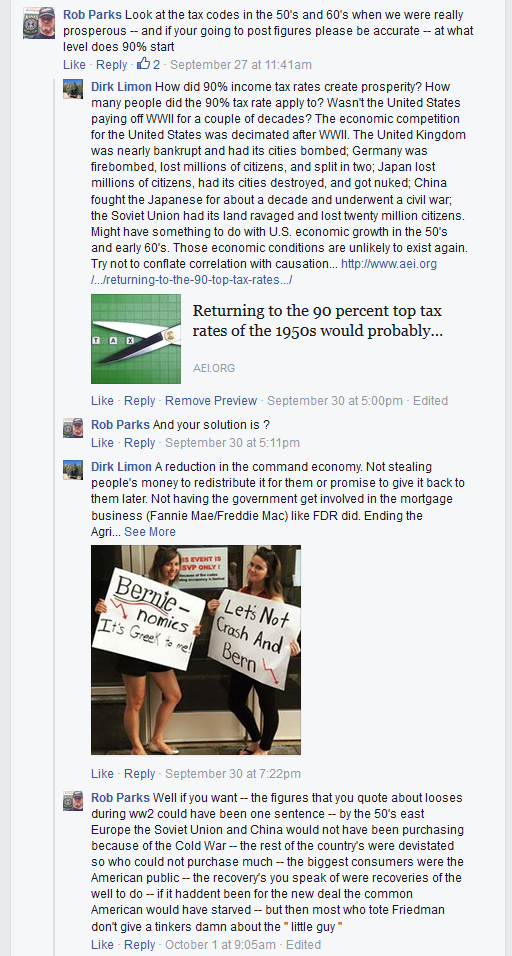The image size is (512, 956).
Task: Open the aei.org returning-to-the-90-top-tax-rates link
Action: [x=264, y=271]
